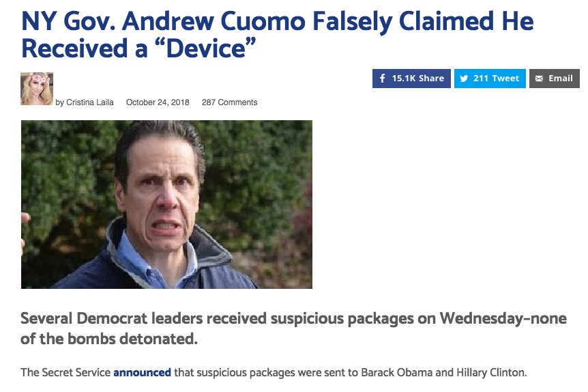This screenshot has height=392, width=588.
Task: Open the author's avatar thumbnail
Action: [37, 89]
